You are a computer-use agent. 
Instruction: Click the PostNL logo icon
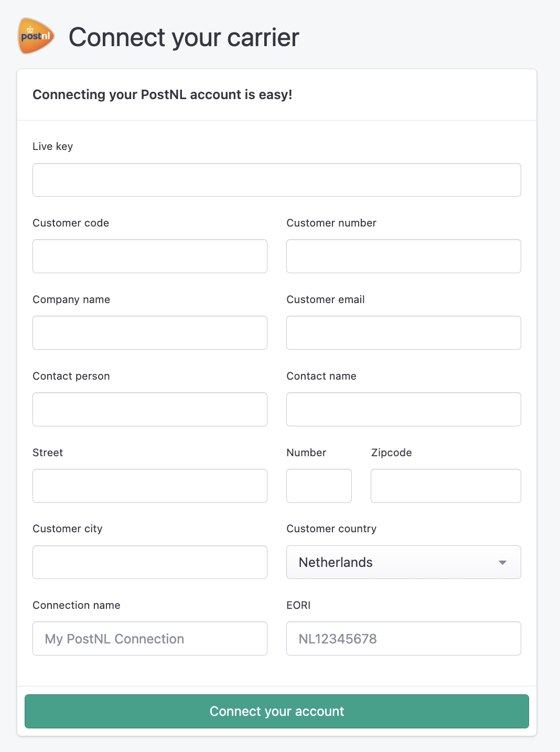[x=36, y=36]
